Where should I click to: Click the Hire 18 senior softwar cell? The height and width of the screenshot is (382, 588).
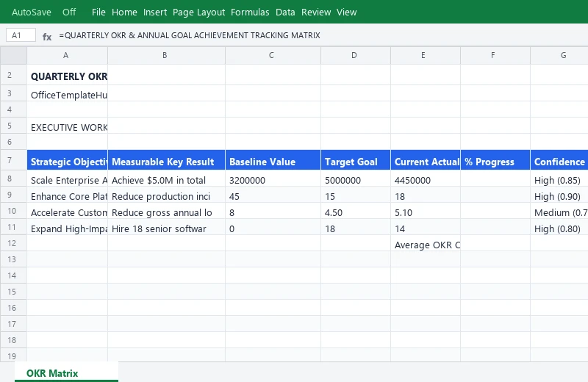166,227
